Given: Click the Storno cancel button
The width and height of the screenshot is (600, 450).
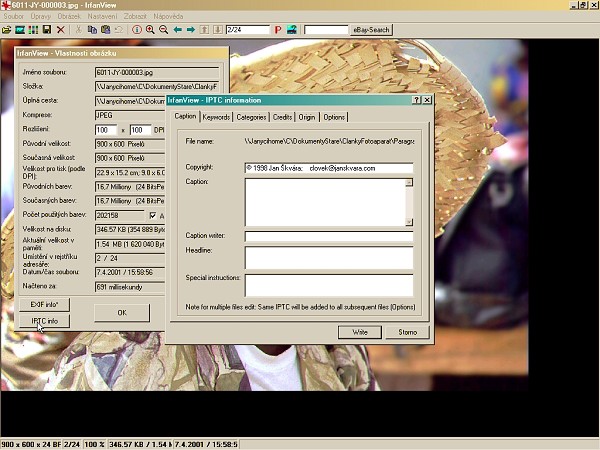Looking at the screenshot, I should click(408, 331).
